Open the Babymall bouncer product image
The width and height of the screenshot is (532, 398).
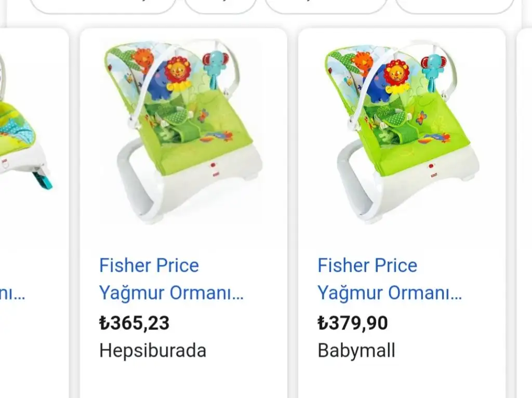point(402,132)
